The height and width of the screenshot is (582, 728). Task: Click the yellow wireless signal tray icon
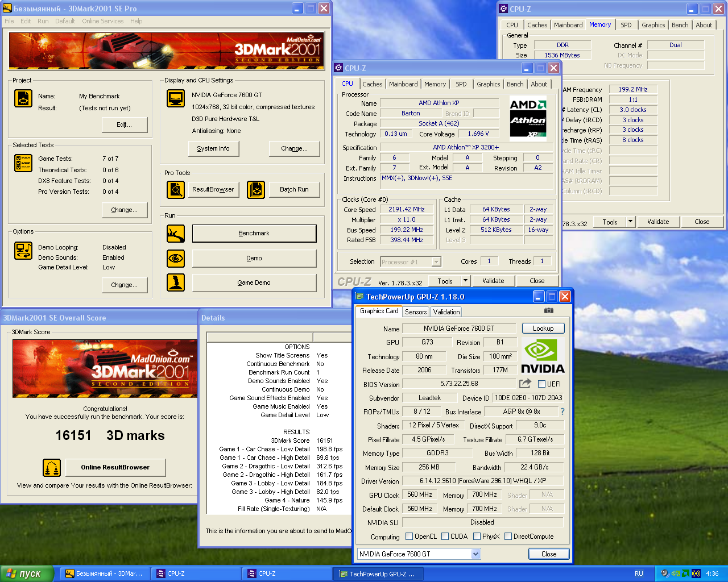tap(696, 573)
